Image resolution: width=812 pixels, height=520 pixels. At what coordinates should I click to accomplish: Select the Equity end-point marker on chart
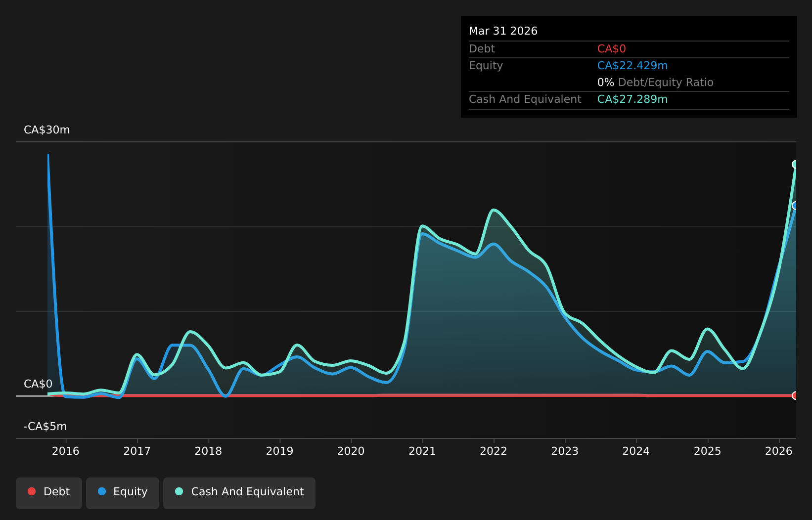pyautogui.click(x=795, y=206)
